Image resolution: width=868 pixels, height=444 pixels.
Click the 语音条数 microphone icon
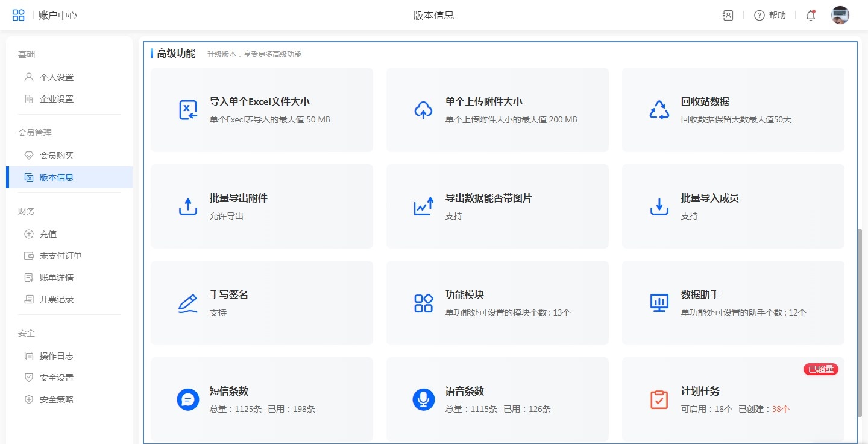(424, 399)
